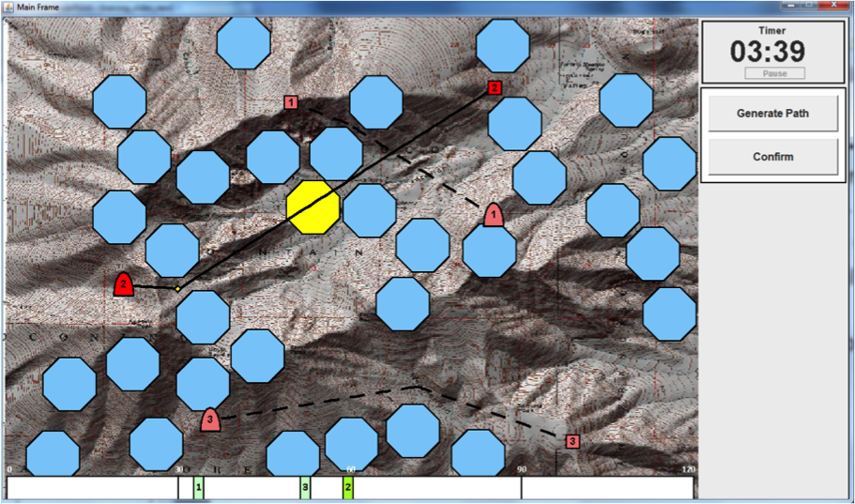
Task: Click the Confirm button
Action: 772,157
